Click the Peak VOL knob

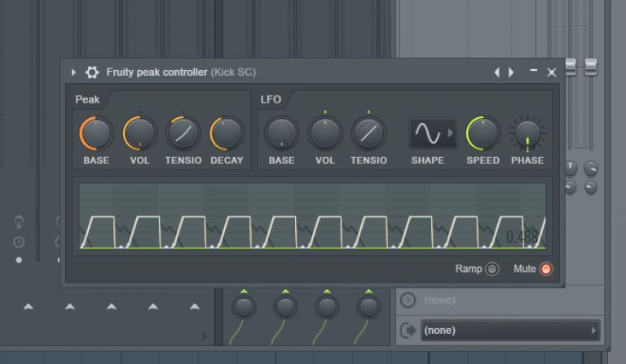click(139, 134)
